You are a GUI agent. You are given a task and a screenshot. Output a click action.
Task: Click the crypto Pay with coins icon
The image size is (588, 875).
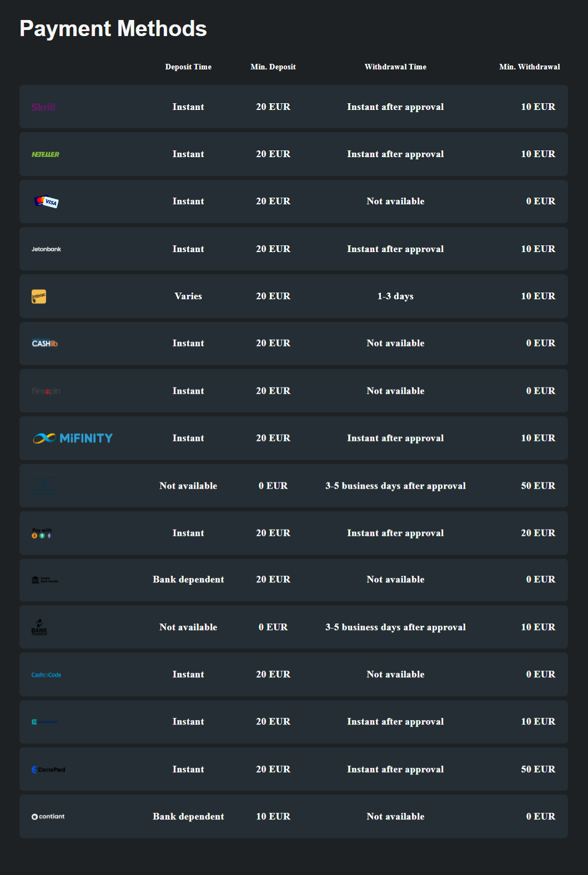[42, 534]
